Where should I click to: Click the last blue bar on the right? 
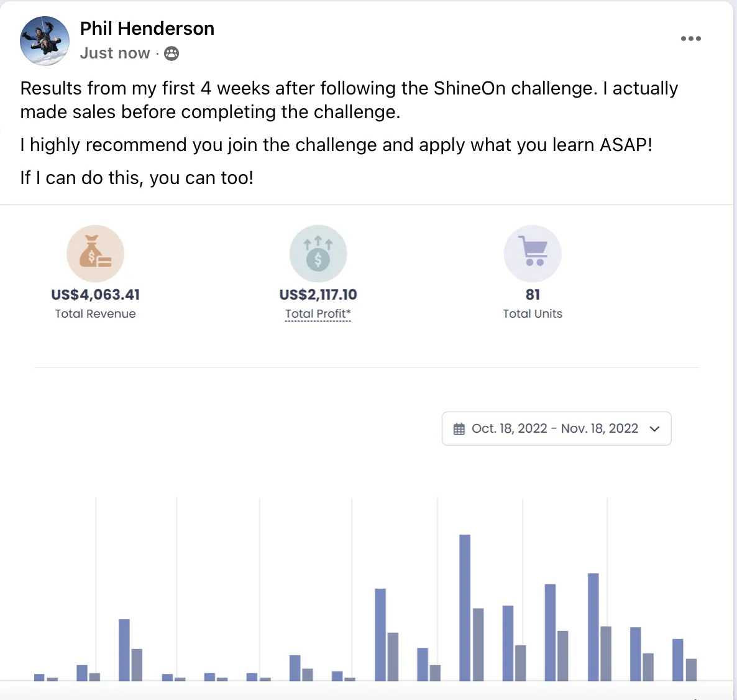tap(678, 660)
